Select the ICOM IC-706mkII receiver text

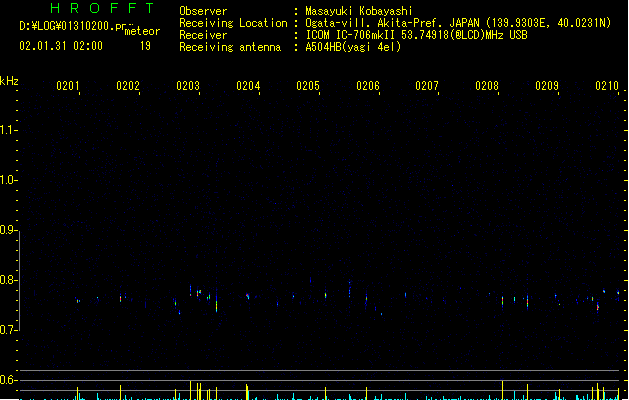[x=416, y=35]
